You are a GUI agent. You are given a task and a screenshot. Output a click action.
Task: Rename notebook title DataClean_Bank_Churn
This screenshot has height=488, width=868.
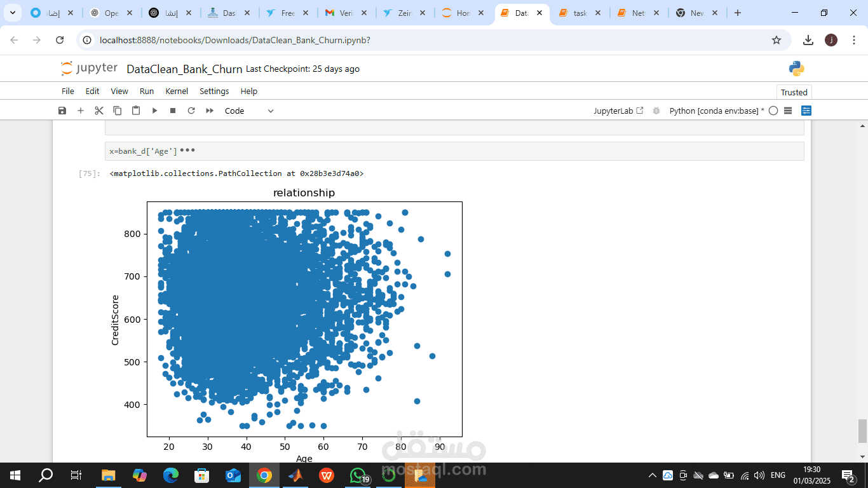[184, 69]
